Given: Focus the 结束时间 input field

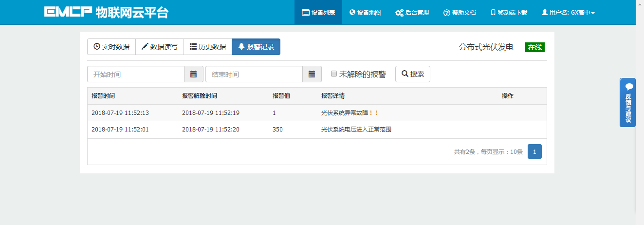Looking at the screenshot, I should (x=254, y=74).
